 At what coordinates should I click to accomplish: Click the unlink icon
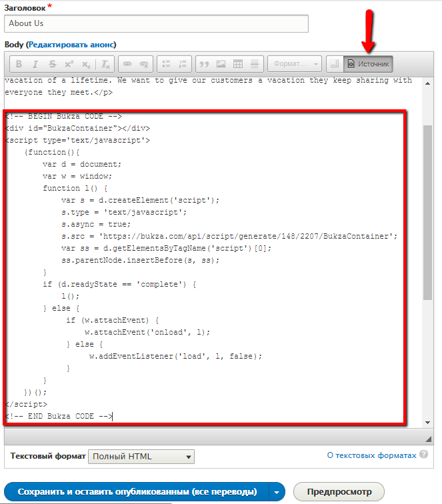[x=144, y=64]
